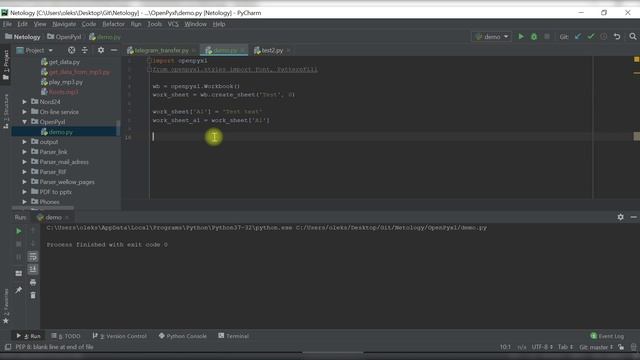Click line:column 10:1 indicator

point(505,347)
